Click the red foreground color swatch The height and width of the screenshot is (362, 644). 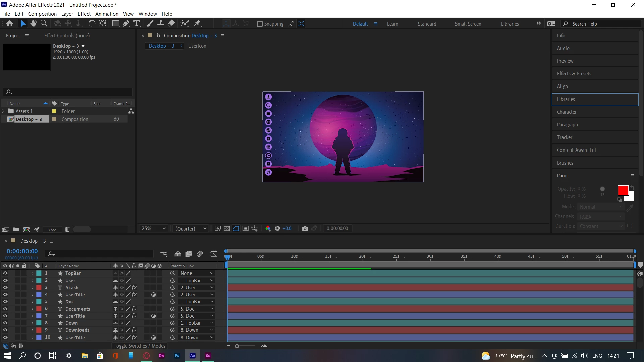coord(623,190)
